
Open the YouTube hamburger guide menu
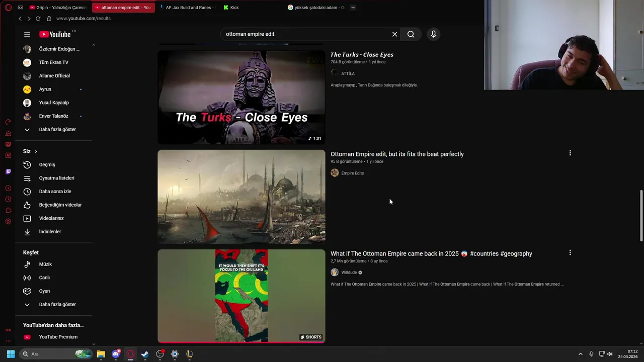27,34
